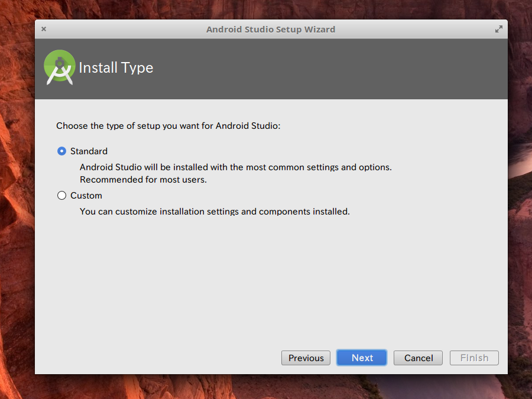Return to the Previous wizard page

(306, 358)
